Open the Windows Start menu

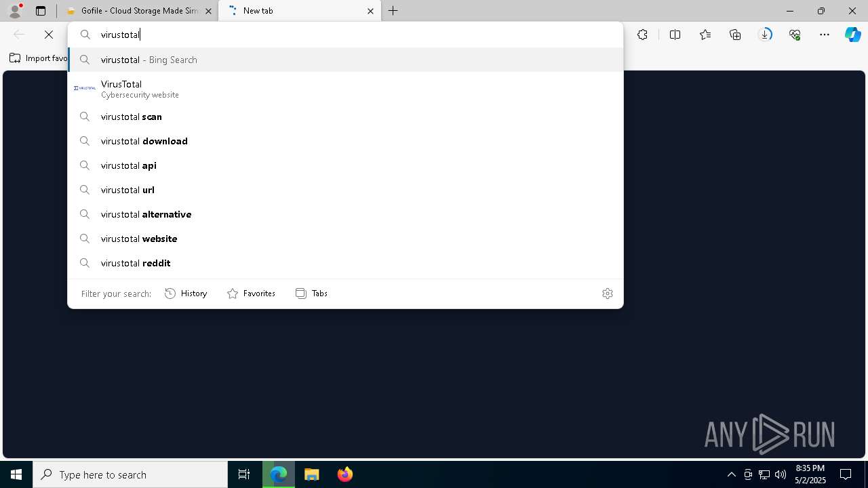[x=16, y=474]
